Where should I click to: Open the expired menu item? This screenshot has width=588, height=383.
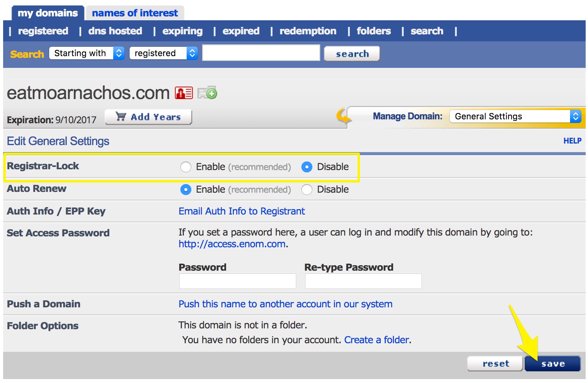(241, 31)
